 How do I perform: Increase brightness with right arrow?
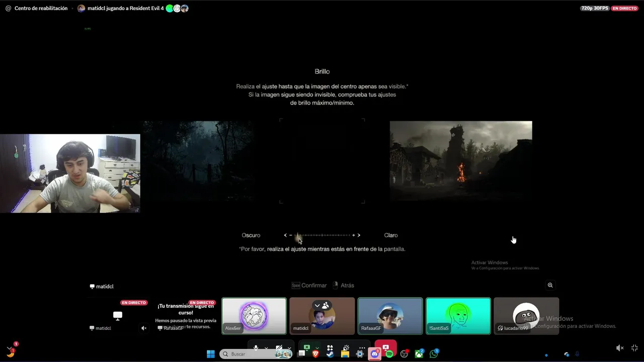[x=359, y=235]
